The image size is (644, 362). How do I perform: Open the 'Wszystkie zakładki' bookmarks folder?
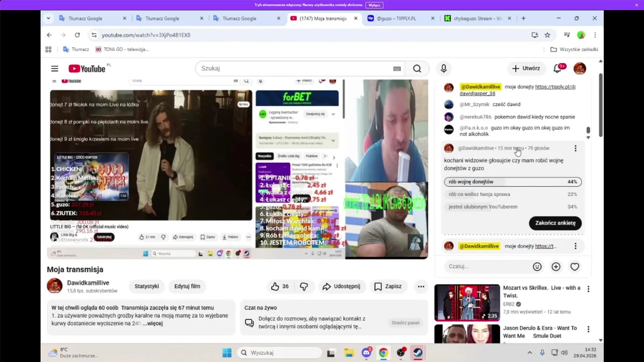coord(574,49)
